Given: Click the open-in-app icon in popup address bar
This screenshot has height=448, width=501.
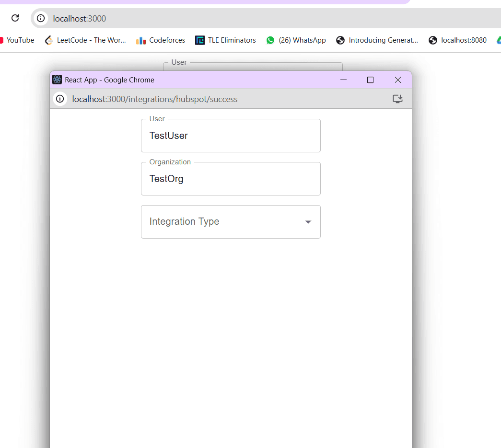Looking at the screenshot, I should click(397, 99).
